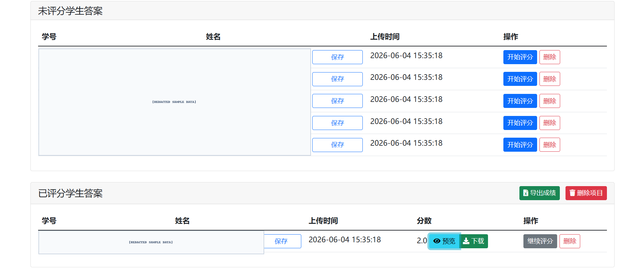
Task: Click 继续评分 for the scored answer
Action: coord(540,241)
